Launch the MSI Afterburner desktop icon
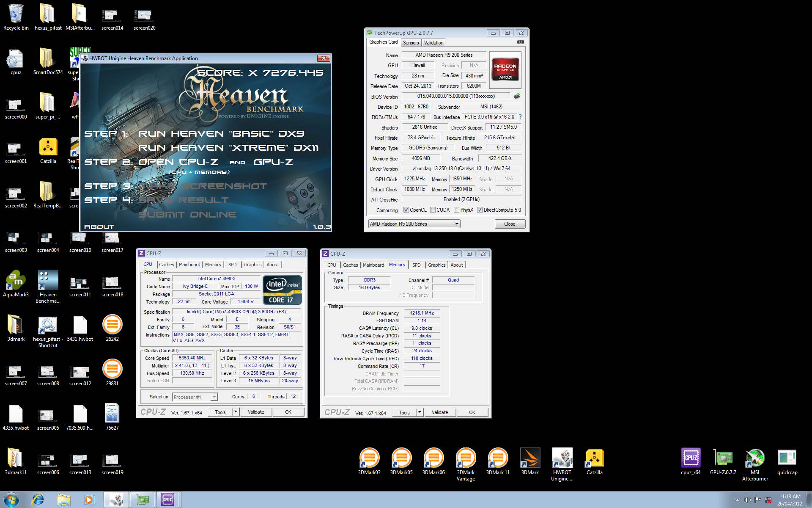Image resolution: width=812 pixels, height=508 pixels. pos(755,464)
